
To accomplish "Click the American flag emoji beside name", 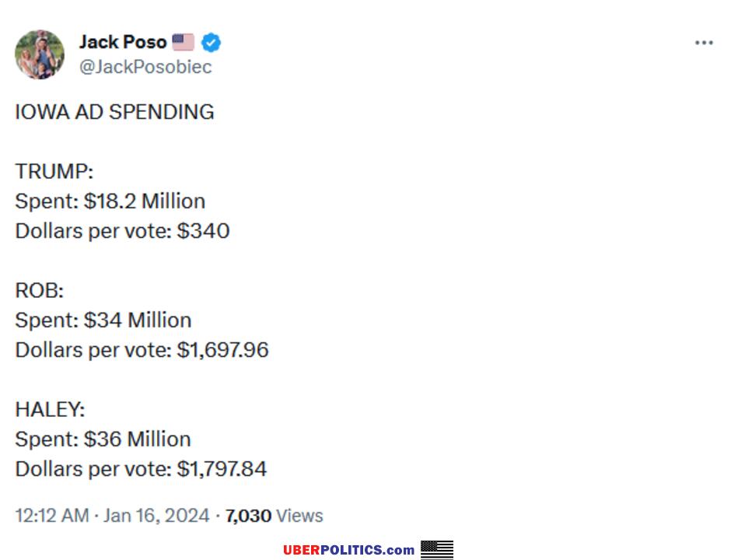I will 184,42.
